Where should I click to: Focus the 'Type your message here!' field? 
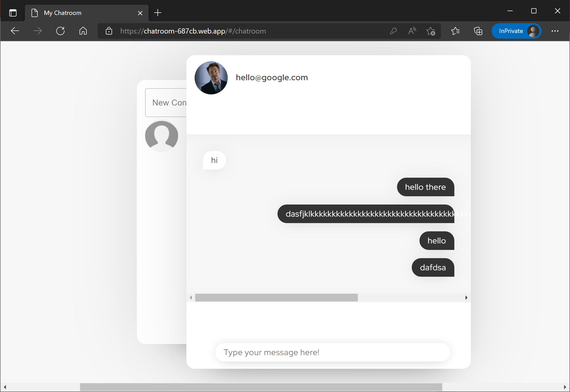[333, 352]
